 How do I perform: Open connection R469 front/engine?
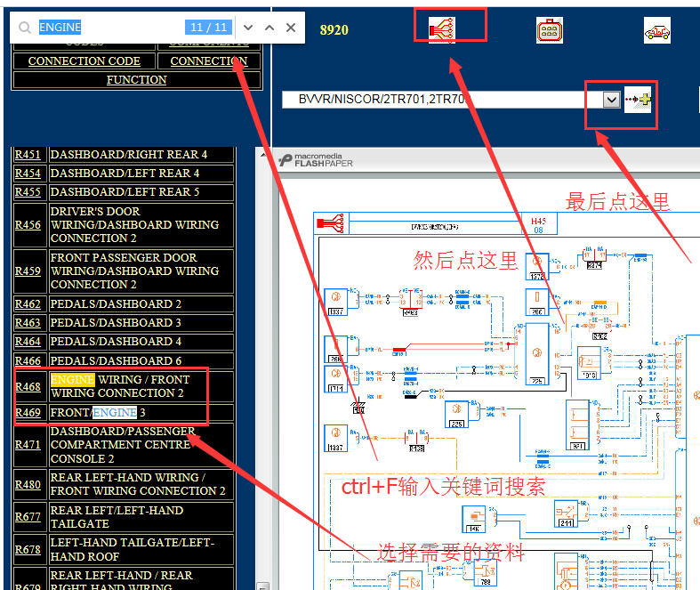(x=28, y=413)
